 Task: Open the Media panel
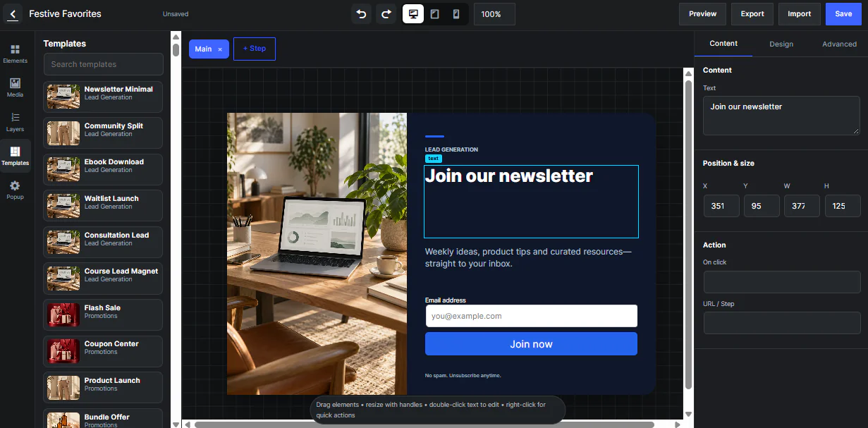[x=16, y=87]
